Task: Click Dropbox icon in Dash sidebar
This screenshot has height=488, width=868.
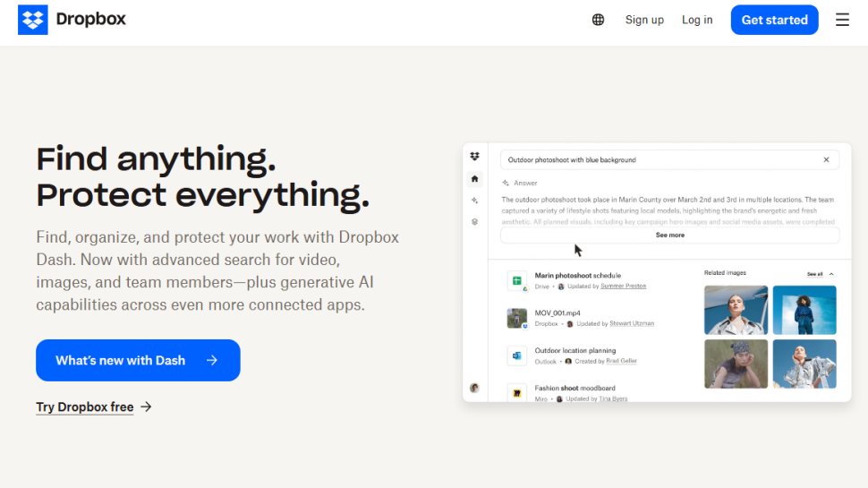Action: (x=474, y=157)
